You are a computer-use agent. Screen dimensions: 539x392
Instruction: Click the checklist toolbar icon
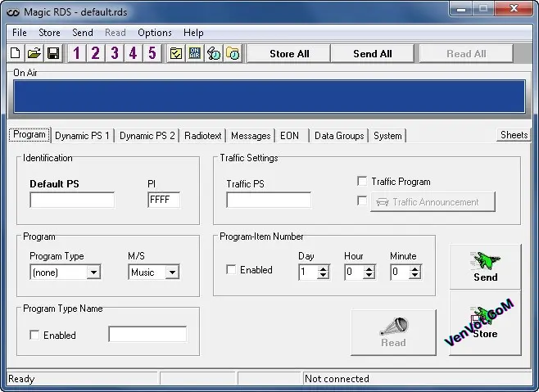tap(176, 53)
